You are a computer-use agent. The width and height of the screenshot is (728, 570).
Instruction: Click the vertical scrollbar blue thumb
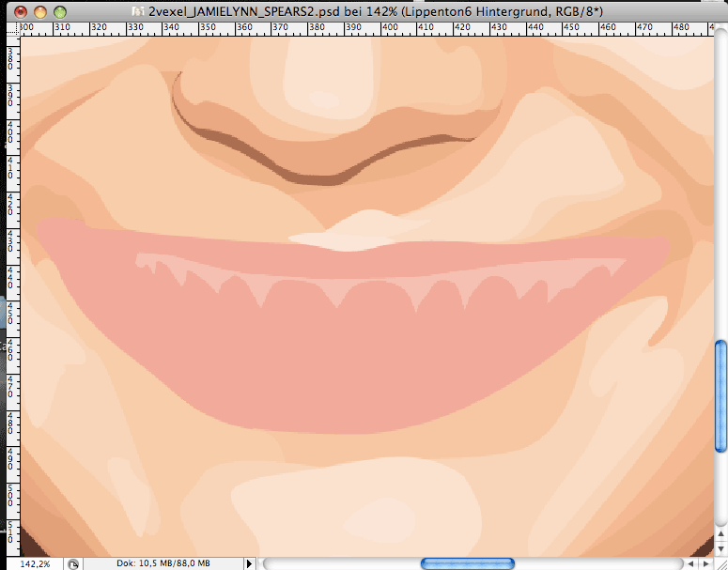click(x=721, y=396)
